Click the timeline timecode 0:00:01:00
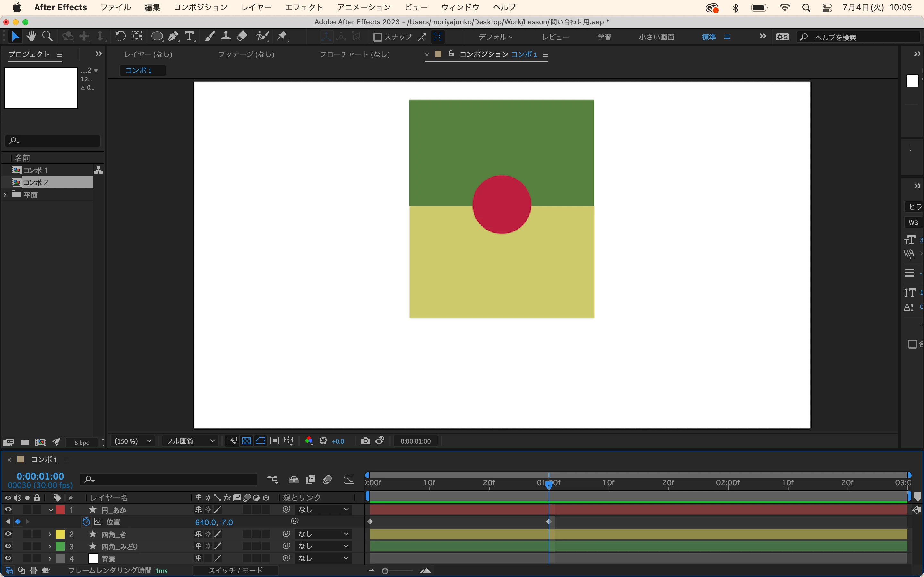The height and width of the screenshot is (577, 924). click(40, 476)
